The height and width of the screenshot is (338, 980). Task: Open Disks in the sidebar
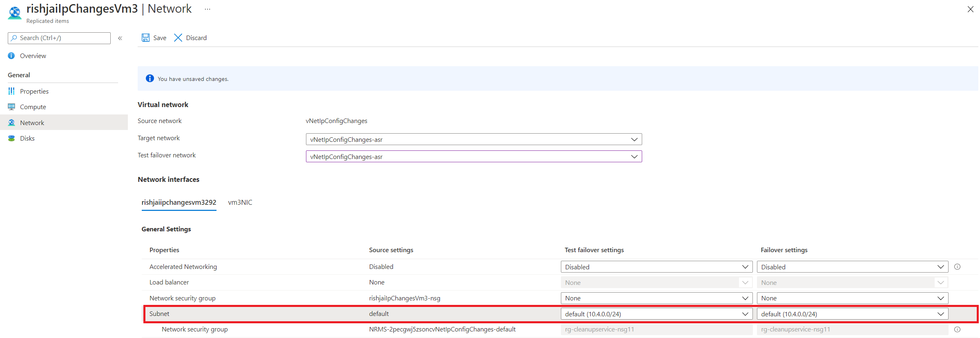click(x=27, y=138)
